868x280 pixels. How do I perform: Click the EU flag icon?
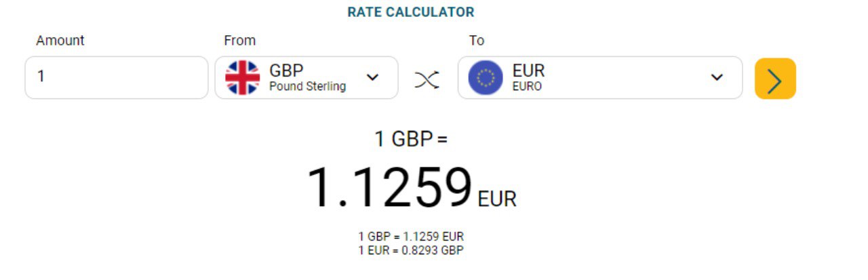[486, 78]
